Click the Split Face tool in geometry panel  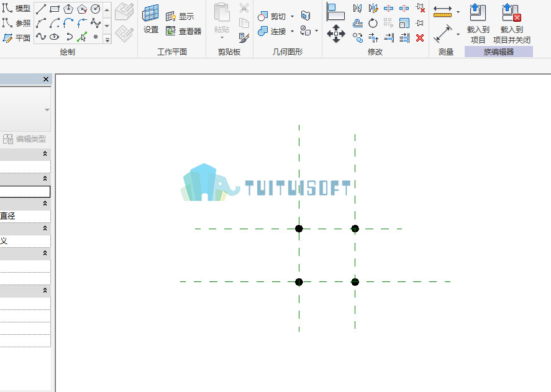coord(306,16)
